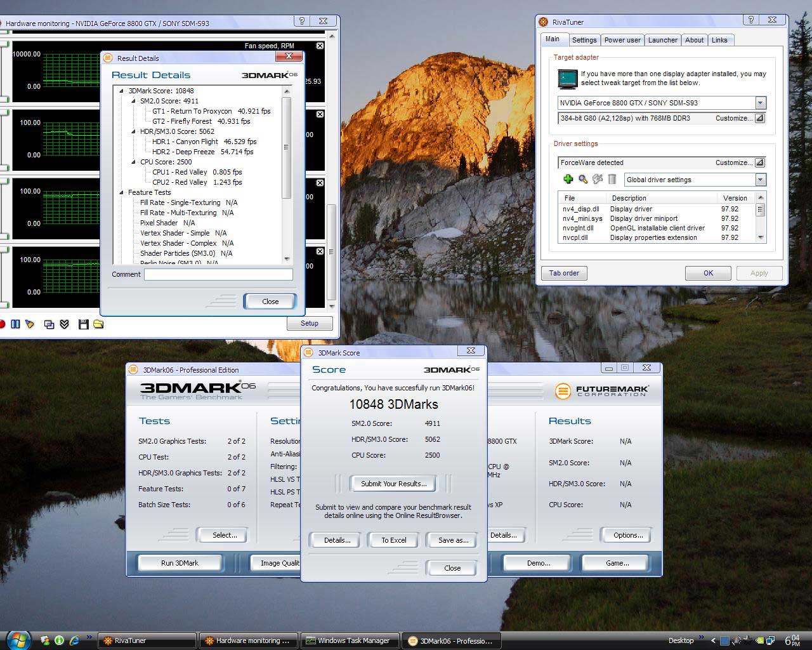Pause hardware monitoring with the pause icon
This screenshot has height=650, width=812.
click(15, 324)
